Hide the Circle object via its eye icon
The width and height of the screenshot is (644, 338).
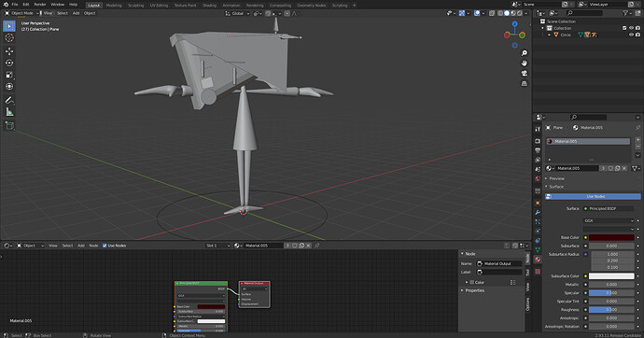631,35
